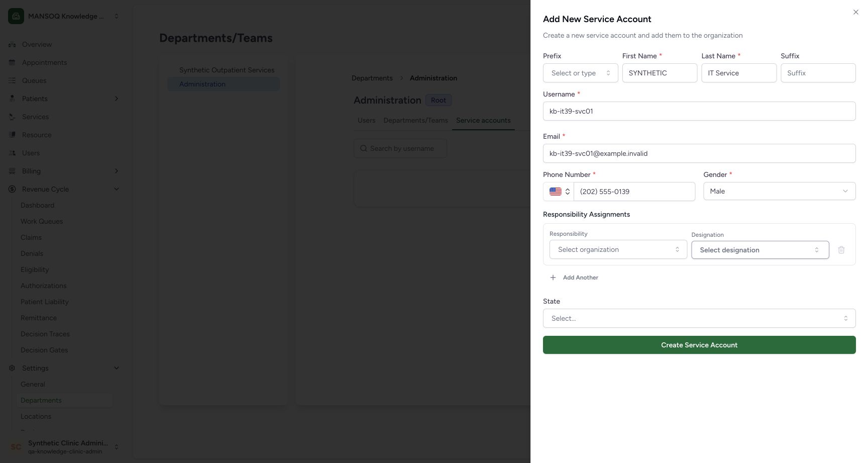Switch to the Departments/Teams tab
The image size is (868, 463).
pyautogui.click(x=415, y=120)
